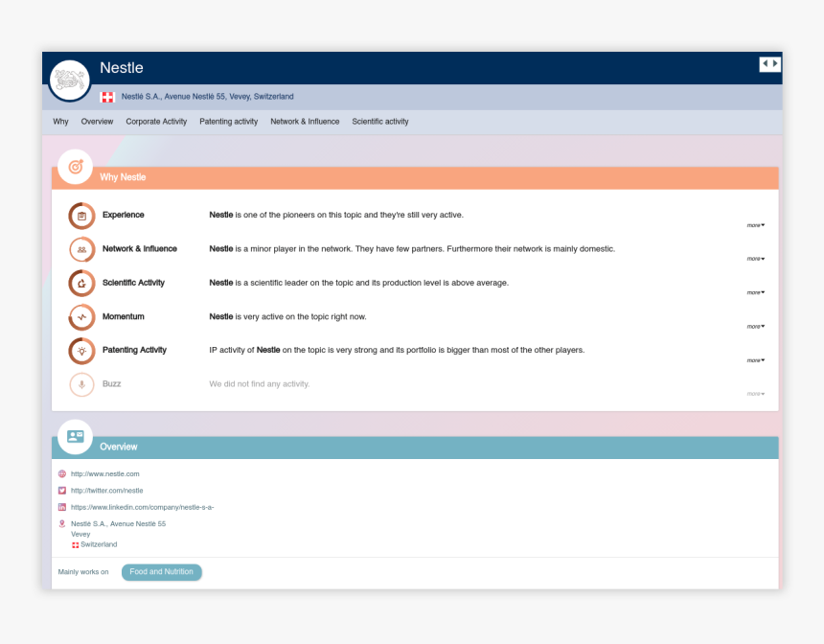Click the Scientific Activity microscope icon
The height and width of the screenshot is (644, 824).
coord(81,283)
